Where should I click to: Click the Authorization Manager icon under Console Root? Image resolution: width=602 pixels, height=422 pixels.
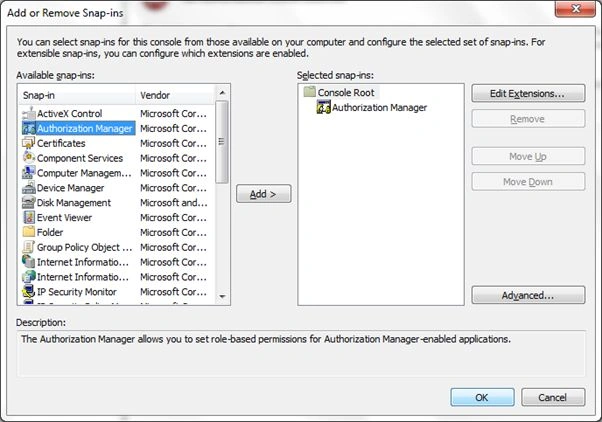pyautogui.click(x=323, y=108)
